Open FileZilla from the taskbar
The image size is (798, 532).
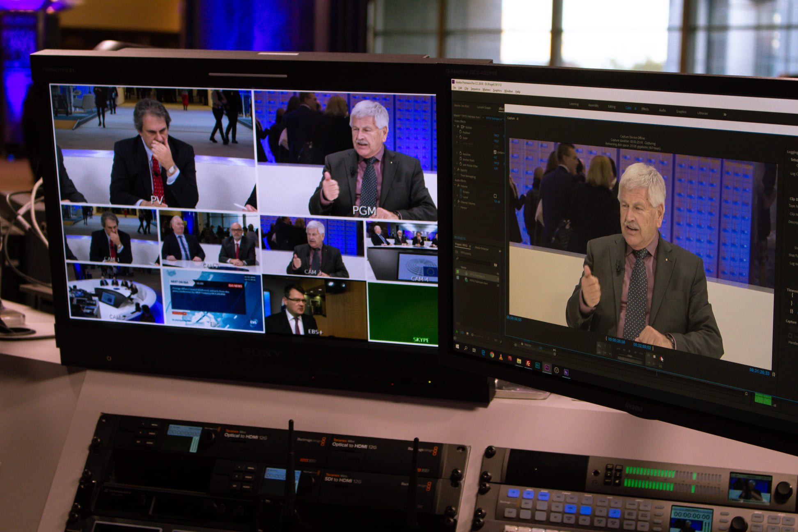(x=528, y=364)
